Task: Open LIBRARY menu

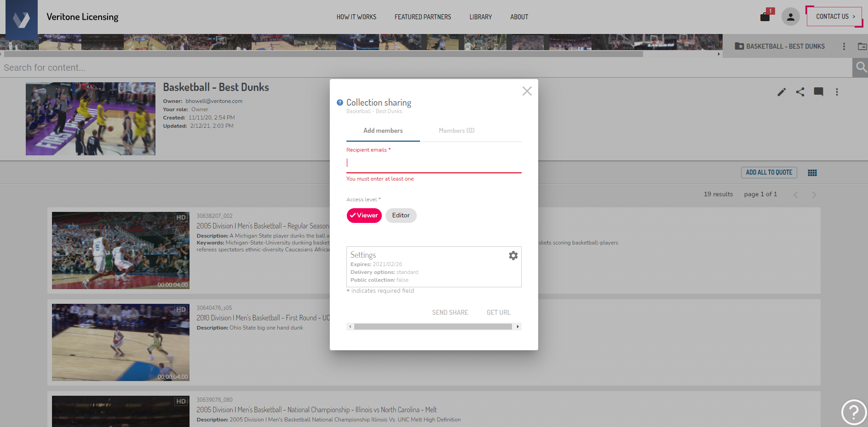Action: point(481,17)
